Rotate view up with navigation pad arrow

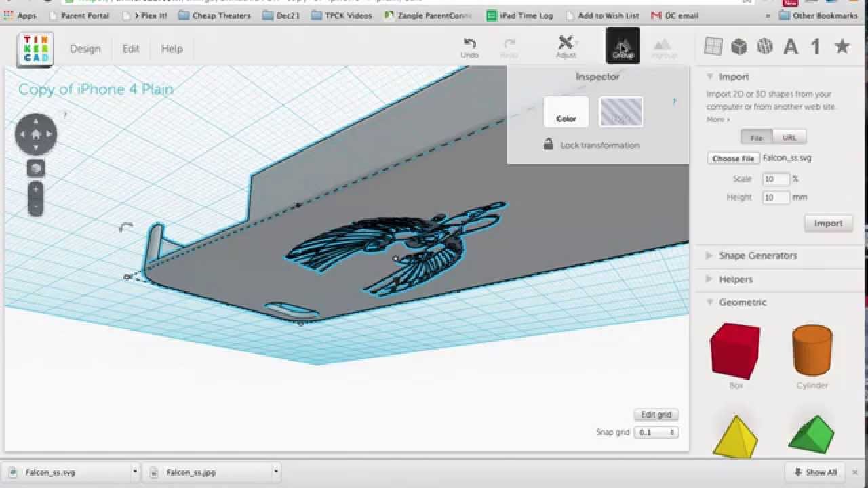(36, 120)
